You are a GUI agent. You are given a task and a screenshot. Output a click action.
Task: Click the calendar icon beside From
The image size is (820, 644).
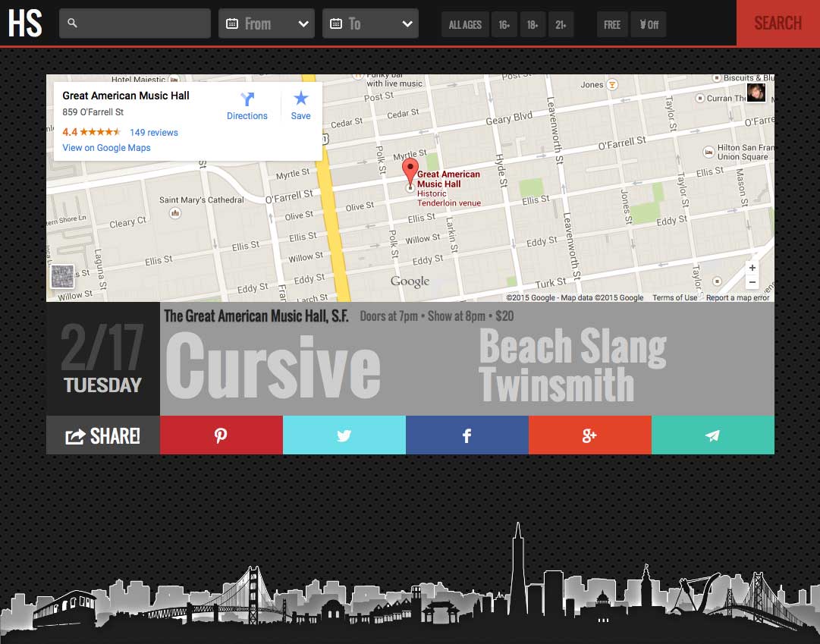point(231,24)
